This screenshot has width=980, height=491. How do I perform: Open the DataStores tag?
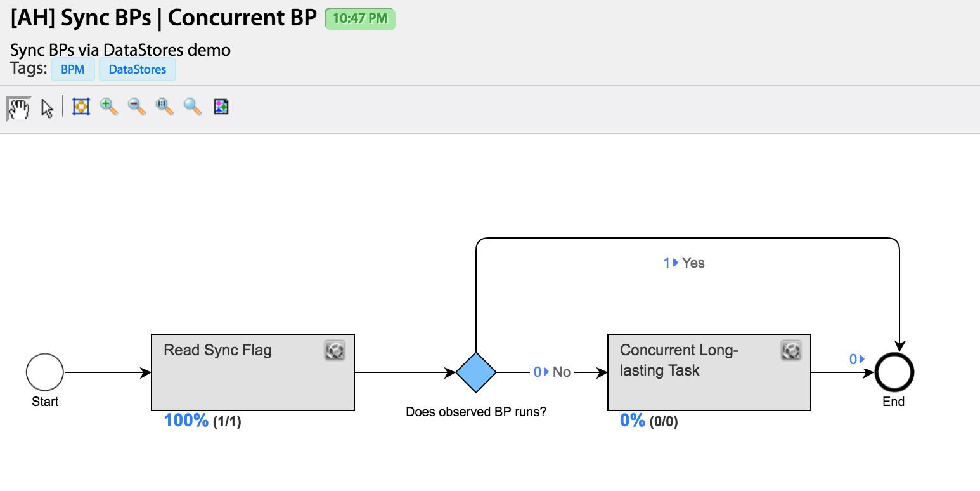click(138, 70)
